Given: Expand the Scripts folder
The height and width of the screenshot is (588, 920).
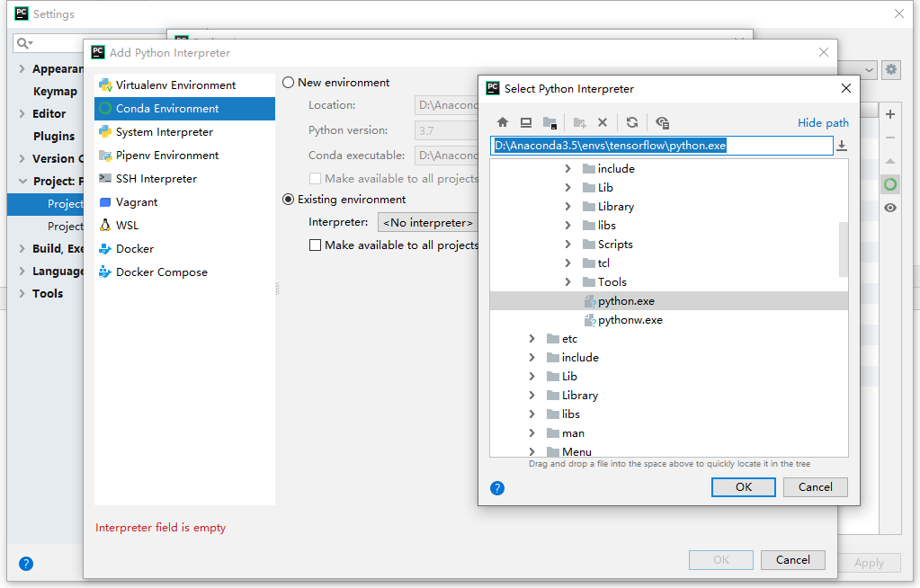Looking at the screenshot, I should pos(567,245).
